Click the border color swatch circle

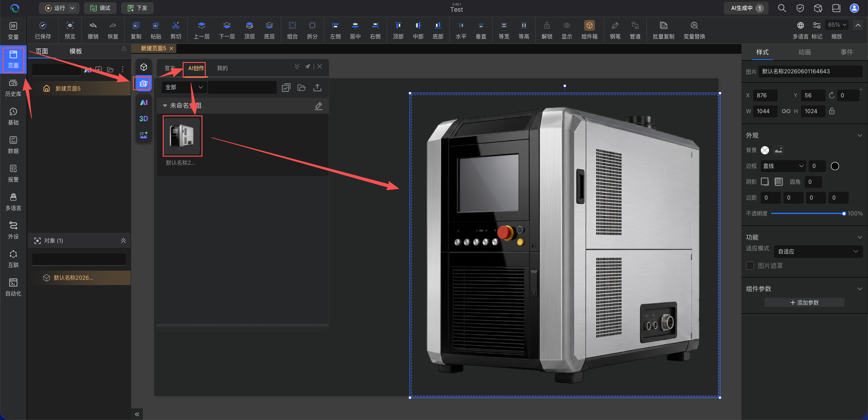point(835,166)
